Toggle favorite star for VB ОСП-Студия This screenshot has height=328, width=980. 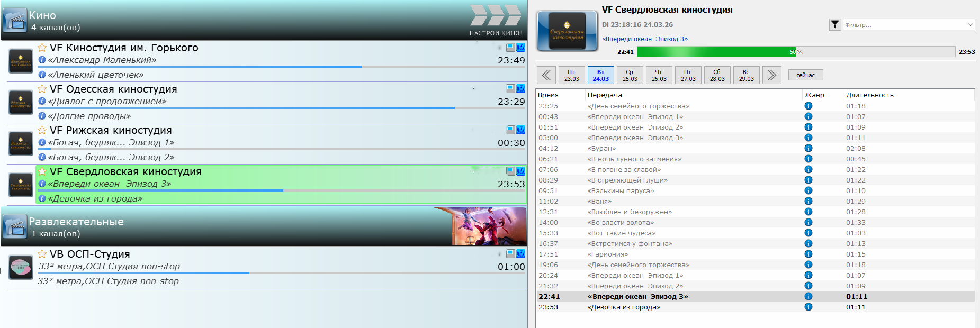pyautogui.click(x=42, y=254)
